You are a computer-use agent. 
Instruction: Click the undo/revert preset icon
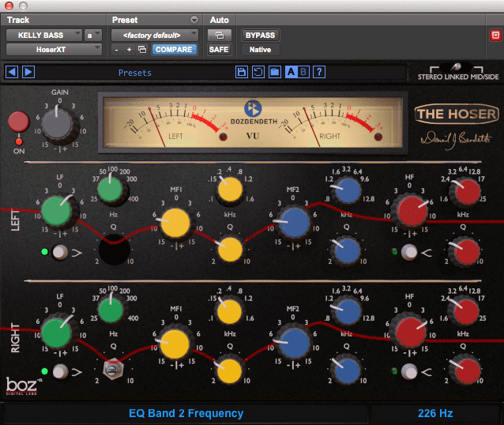click(258, 72)
